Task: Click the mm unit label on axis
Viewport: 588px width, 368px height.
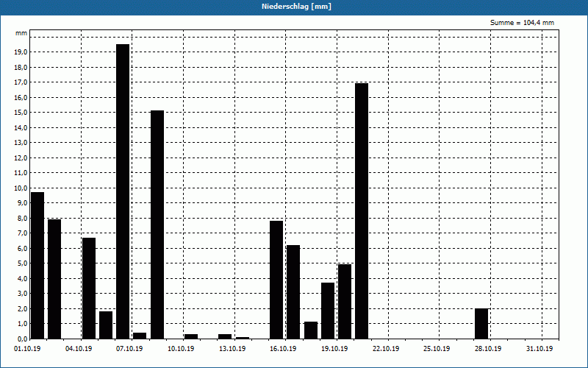Action: [x=21, y=33]
